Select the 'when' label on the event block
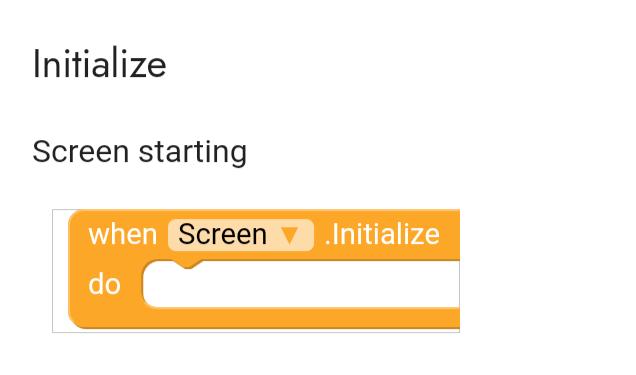The height and width of the screenshot is (375, 636). point(122,235)
